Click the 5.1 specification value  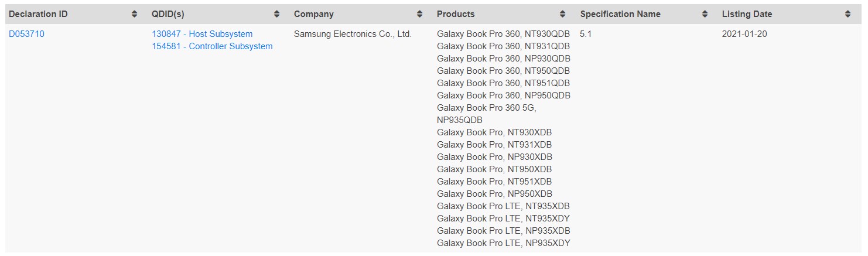(x=586, y=34)
